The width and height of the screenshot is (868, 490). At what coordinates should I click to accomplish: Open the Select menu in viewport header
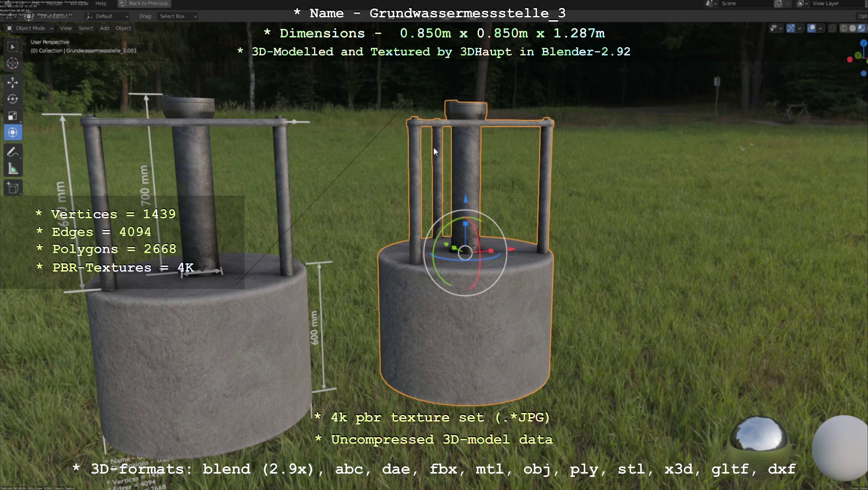pos(86,28)
